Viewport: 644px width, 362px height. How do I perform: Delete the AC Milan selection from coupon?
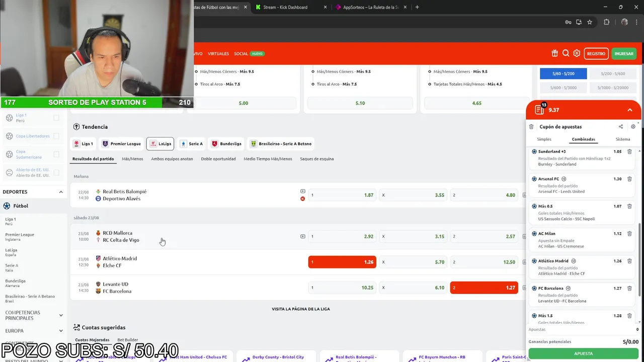pos(629,234)
